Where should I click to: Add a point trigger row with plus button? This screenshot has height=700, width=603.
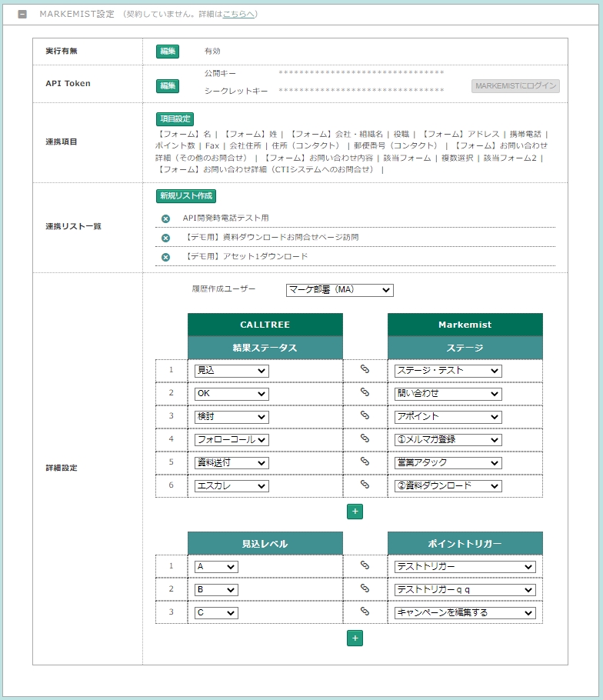[x=355, y=638]
